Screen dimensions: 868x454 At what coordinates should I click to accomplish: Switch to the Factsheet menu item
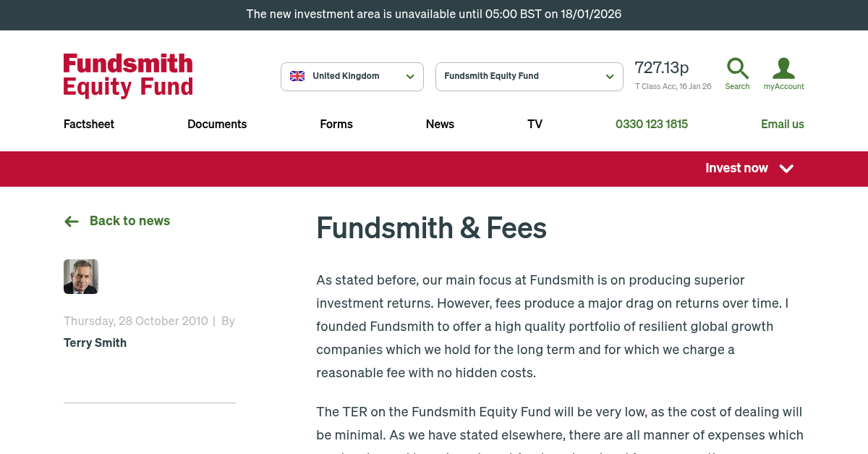point(88,125)
